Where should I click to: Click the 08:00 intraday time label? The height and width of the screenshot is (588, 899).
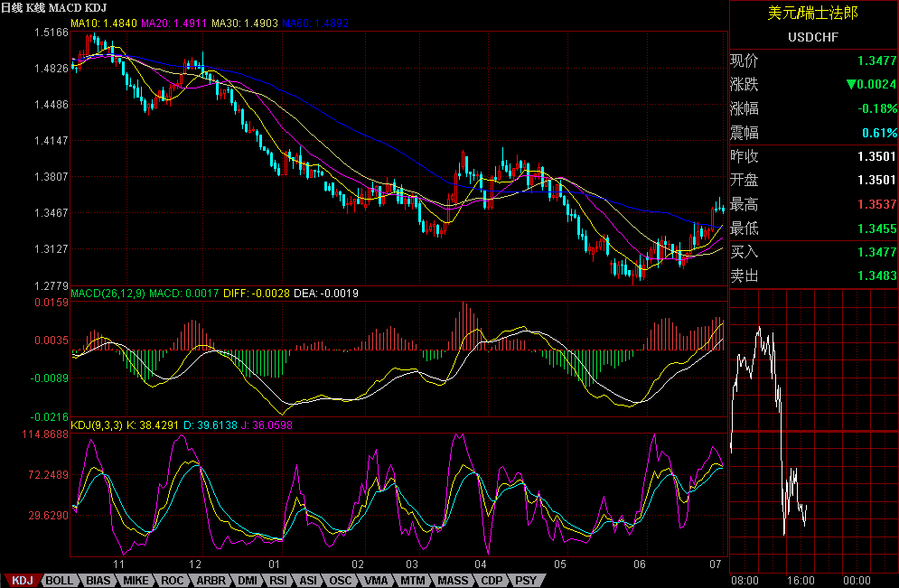744,581
